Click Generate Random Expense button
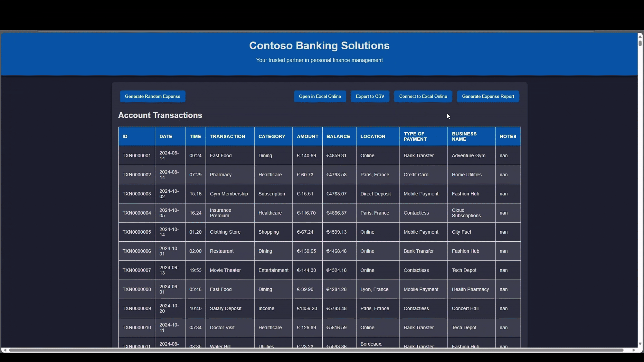This screenshot has height=362, width=644. (x=152, y=96)
